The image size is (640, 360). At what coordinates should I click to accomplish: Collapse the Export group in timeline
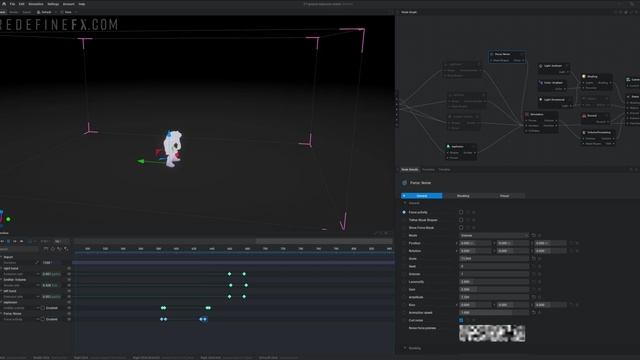[x=1, y=257]
